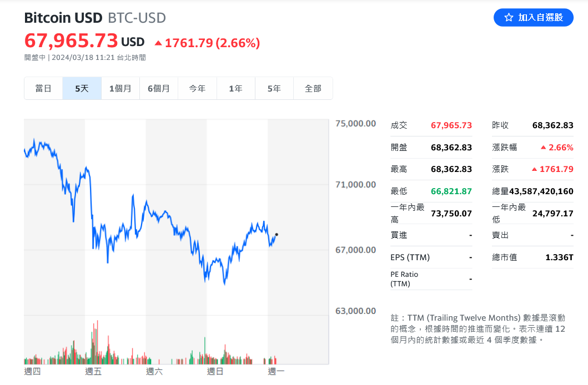The height and width of the screenshot is (385, 588).
Task: Click the EPS (TTM) label
Action: (410, 257)
